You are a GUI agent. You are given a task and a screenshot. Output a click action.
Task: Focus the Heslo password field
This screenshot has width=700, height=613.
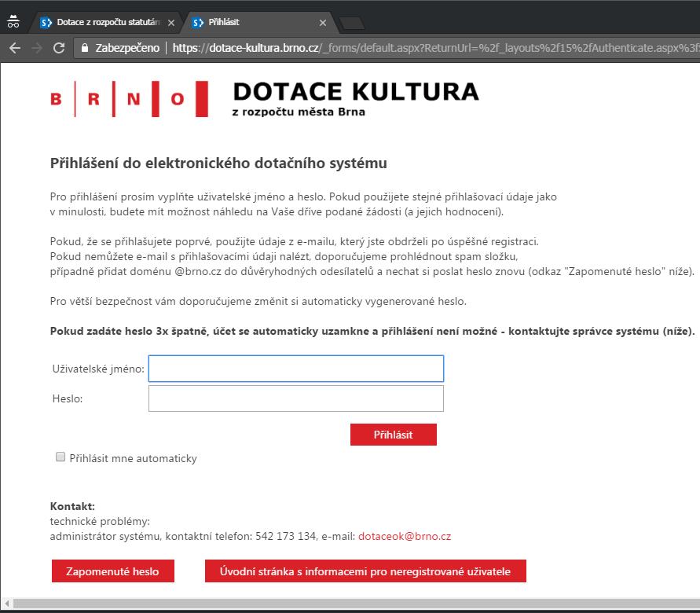[296, 398]
